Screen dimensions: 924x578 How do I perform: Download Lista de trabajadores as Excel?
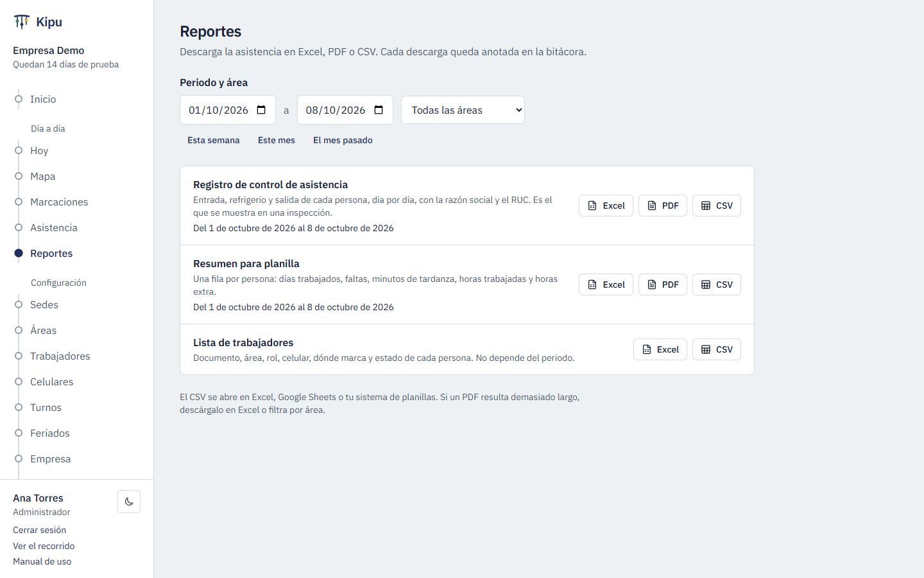(660, 349)
